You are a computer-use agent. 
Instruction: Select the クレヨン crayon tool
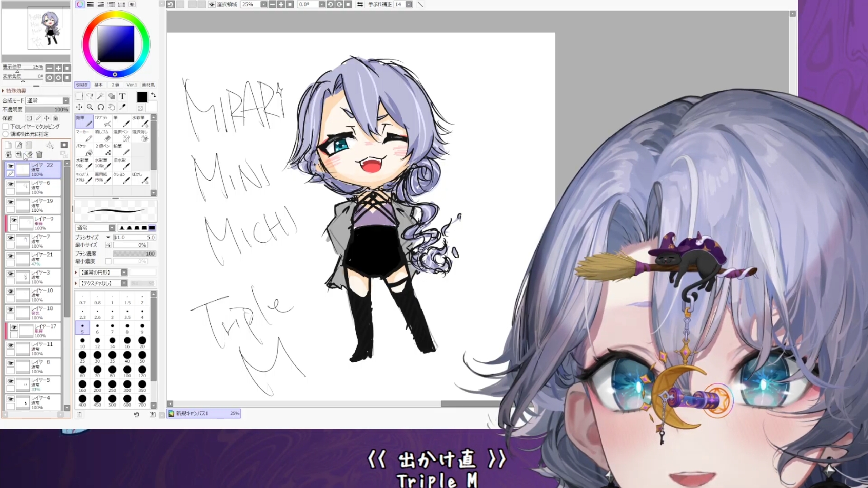pyautogui.click(x=122, y=178)
